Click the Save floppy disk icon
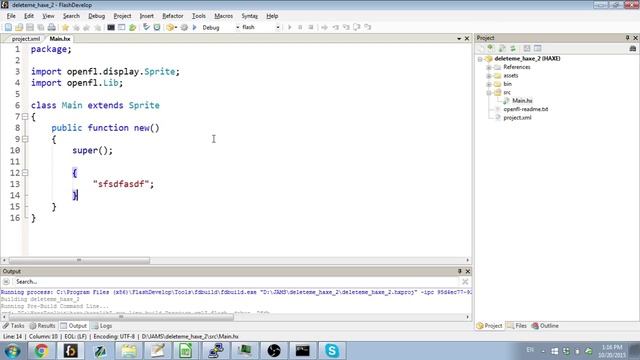 (x=30, y=27)
